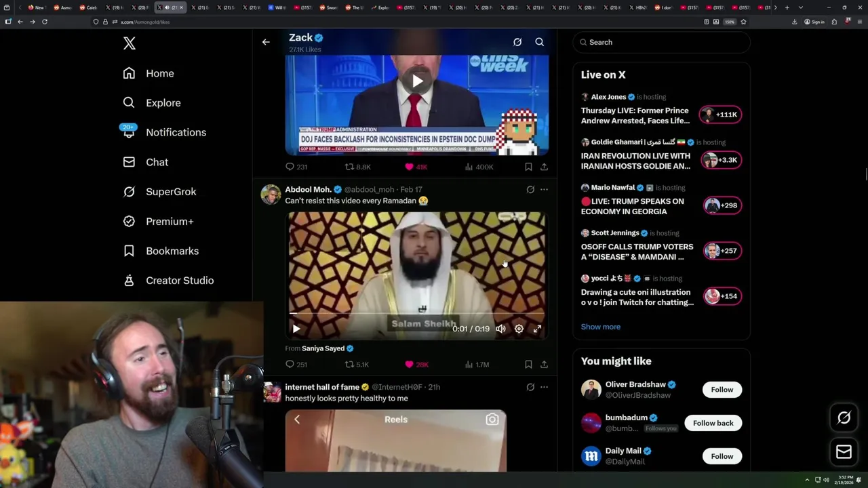
Task: Go back using the profile back arrow
Action: point(266,42)
